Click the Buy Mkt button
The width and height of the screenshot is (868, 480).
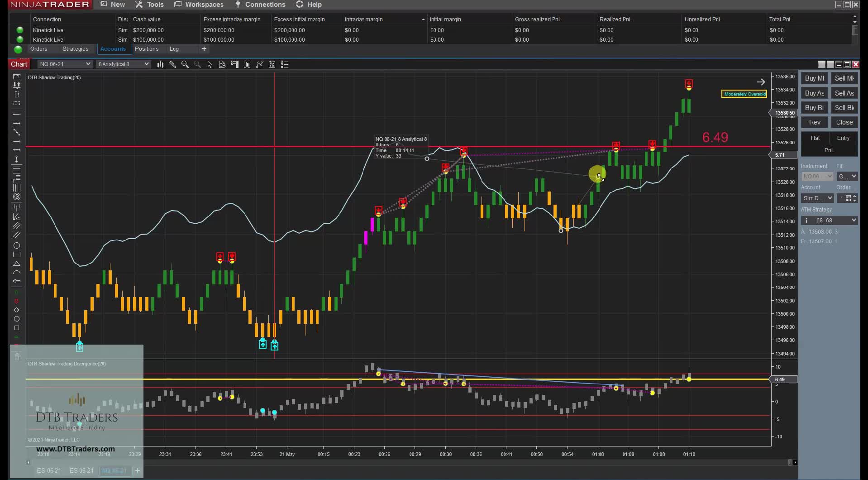814,78
